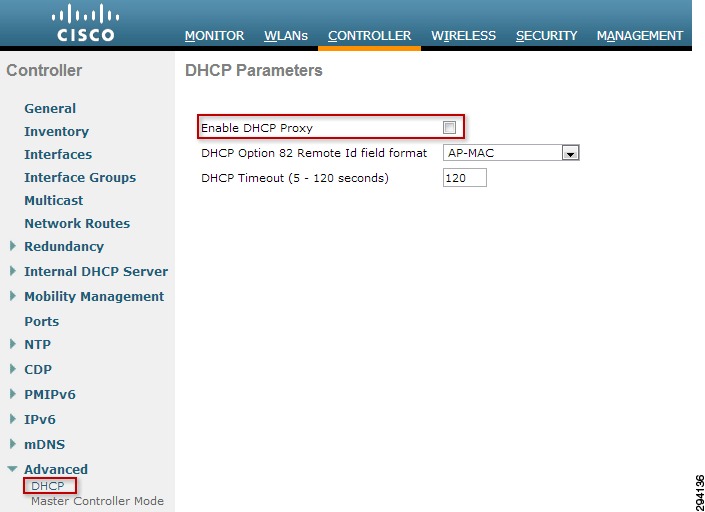Open Network Routes page
The image size is (705, 512).
[77, 223]
